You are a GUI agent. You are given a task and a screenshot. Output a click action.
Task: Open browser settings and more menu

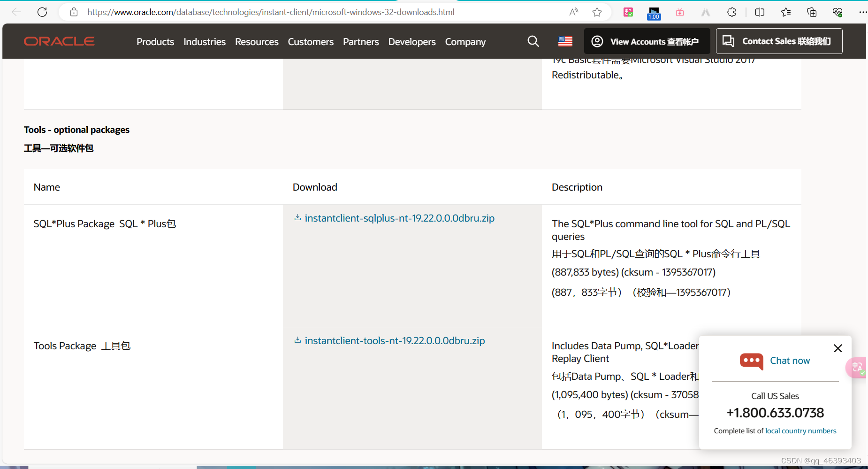click(x=862, y=12)
